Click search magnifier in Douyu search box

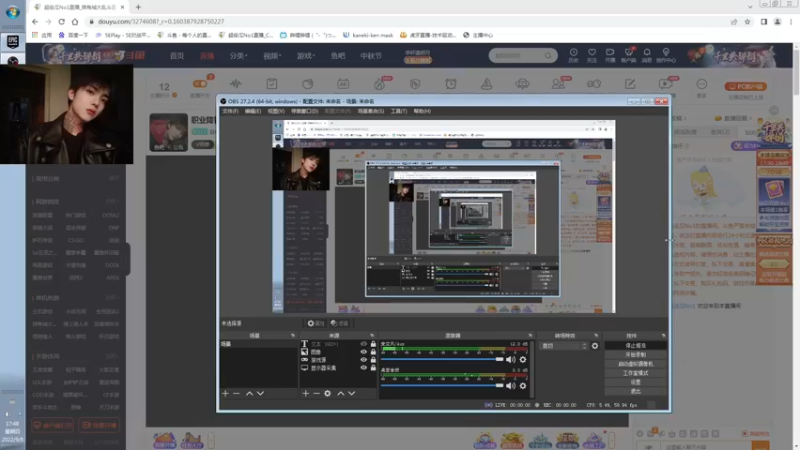pos(548,55)
